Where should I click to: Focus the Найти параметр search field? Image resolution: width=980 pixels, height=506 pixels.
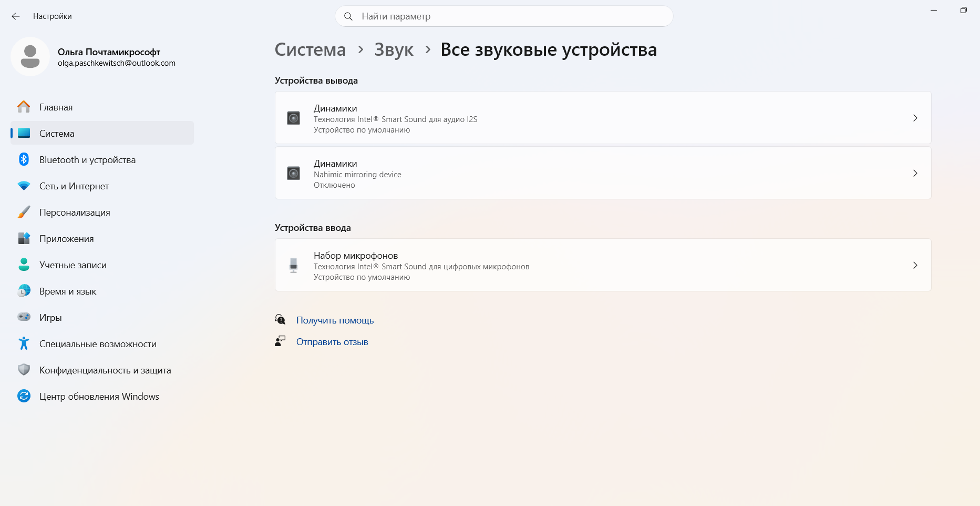(504, 16)
